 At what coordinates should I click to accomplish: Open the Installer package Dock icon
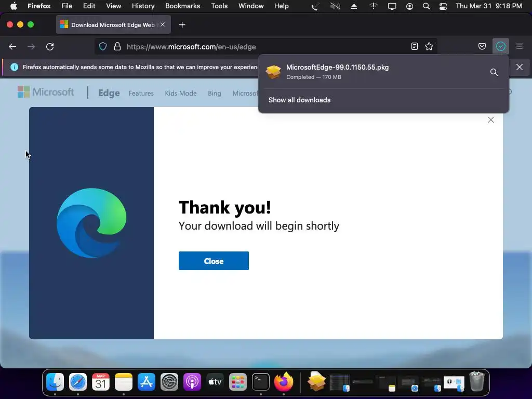[x=316, y=381]
